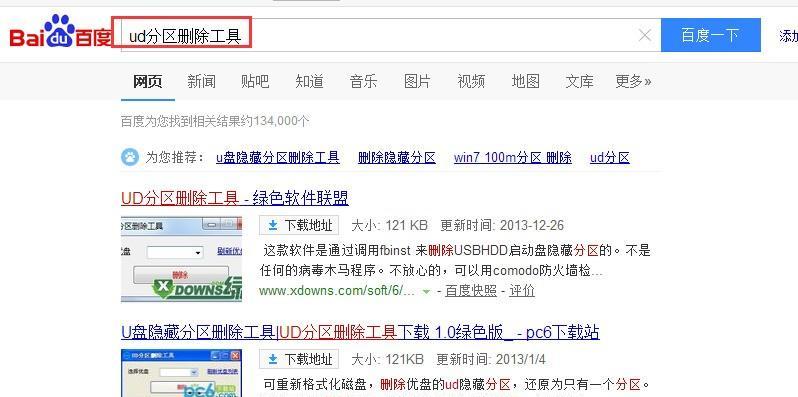Click the download arrow icon in the xdowns result
This screenshot has width=798, height=397.
coord(273,225)
